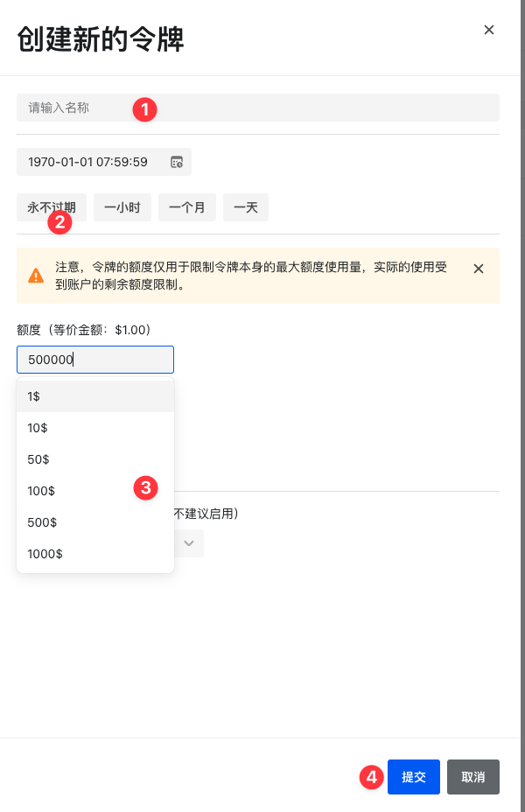Pick the 一天 expiry button
The width and height of the screenshot is (525, 812).
pyautogui.click(x=245, y=207)
